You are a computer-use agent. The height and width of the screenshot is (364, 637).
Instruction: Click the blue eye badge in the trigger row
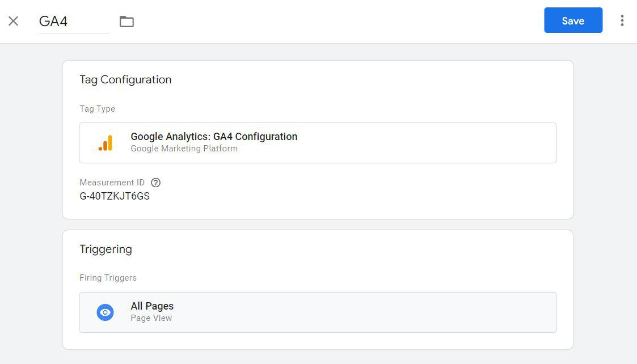[x=105, y=312]
